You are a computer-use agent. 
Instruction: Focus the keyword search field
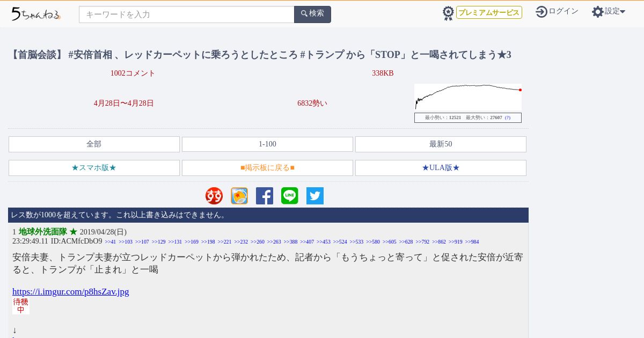187,14
